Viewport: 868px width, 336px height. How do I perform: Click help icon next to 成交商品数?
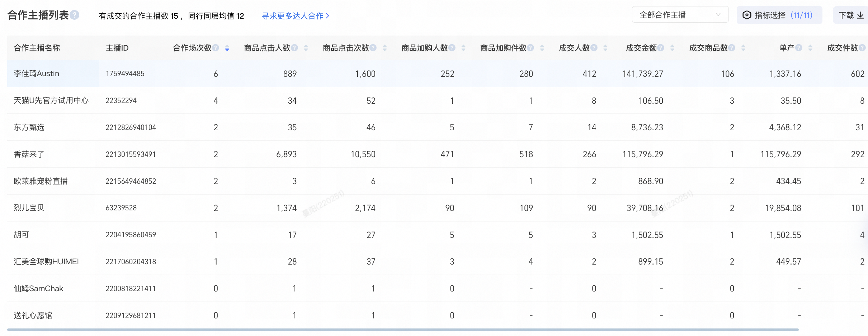tap(732, 48)
